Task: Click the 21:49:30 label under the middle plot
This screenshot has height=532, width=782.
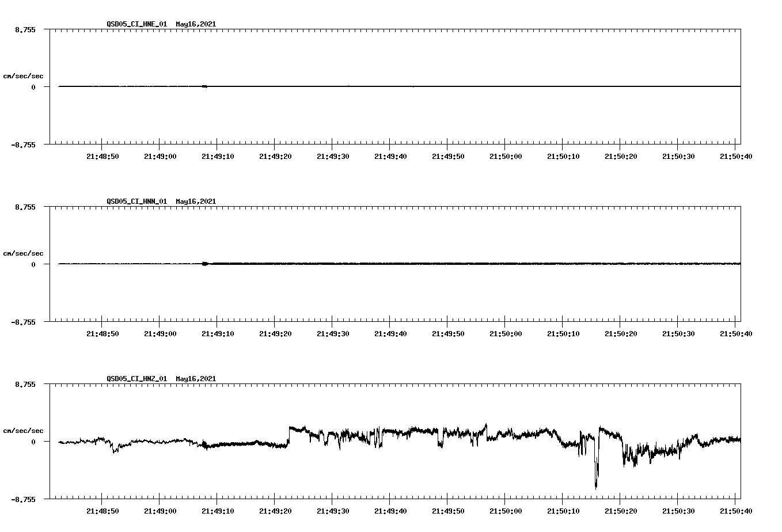Action: pyautogui.click(x=333, y=332)
